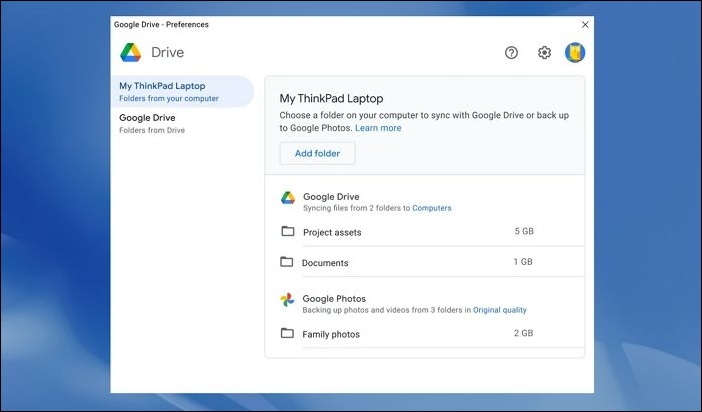The image size is (702, 412).
Task: Click the folder icon beside Family photos
Action: tap(287, 333)
